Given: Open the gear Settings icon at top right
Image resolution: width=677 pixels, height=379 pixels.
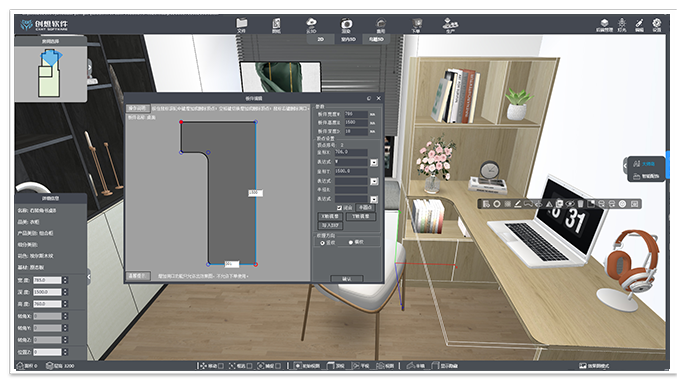Looking at the screenshot, I should click(657, 24).
